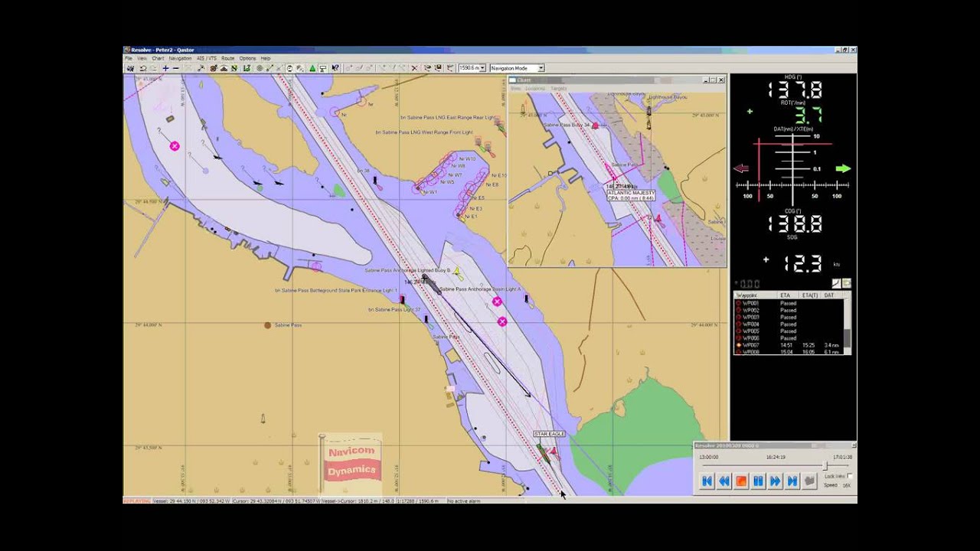Stop the replay with orange button
Screen dimensions: 980x551
[741, 481]
